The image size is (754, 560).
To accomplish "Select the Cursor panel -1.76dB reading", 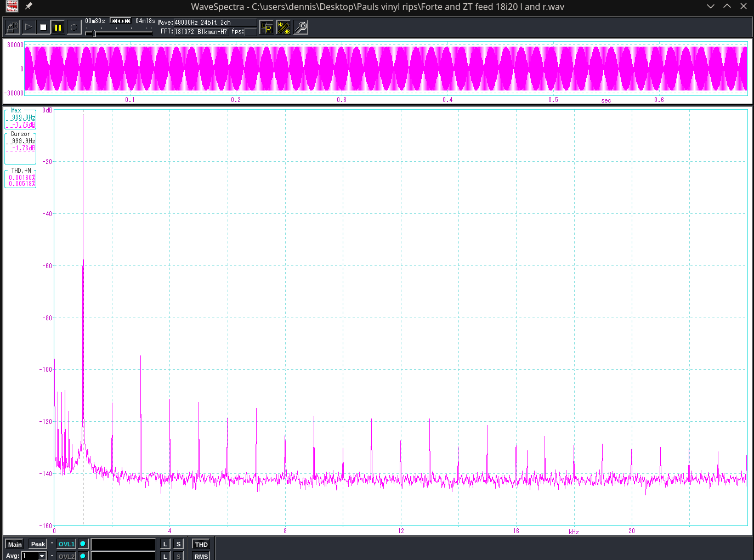I will coord(23,148).
